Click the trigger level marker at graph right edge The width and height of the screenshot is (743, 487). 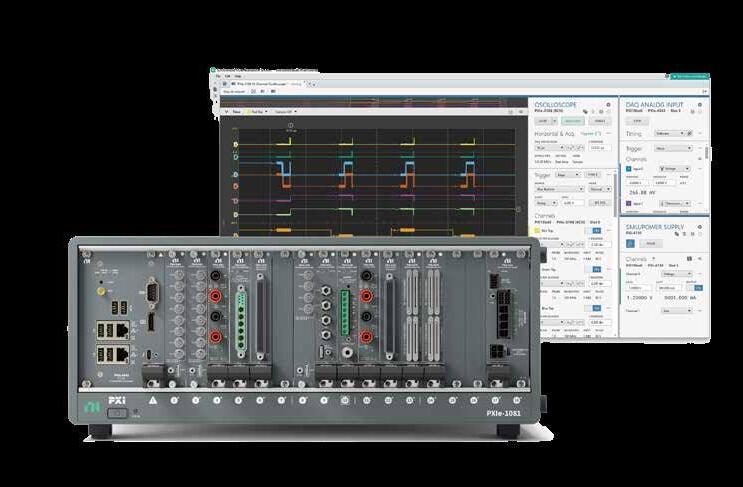(518, 209)
